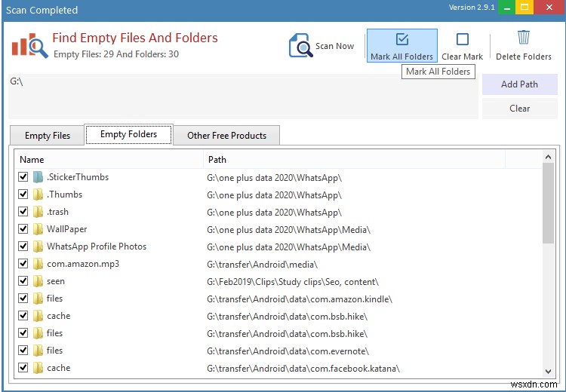566x392 pixels.
Task: Unmark the com.amazon.mp3 checkbox
Action: (23, 263)
